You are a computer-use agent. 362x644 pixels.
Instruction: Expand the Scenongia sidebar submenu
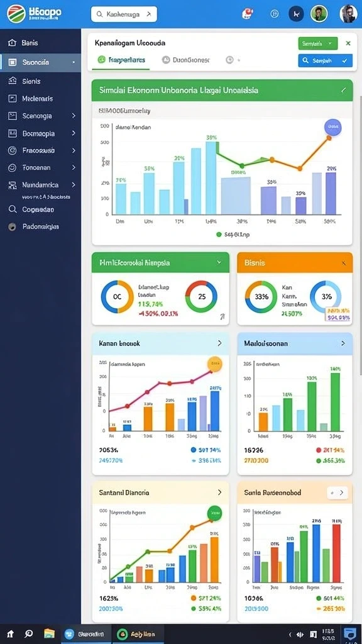pyautogui.click(x=74, y=116)
